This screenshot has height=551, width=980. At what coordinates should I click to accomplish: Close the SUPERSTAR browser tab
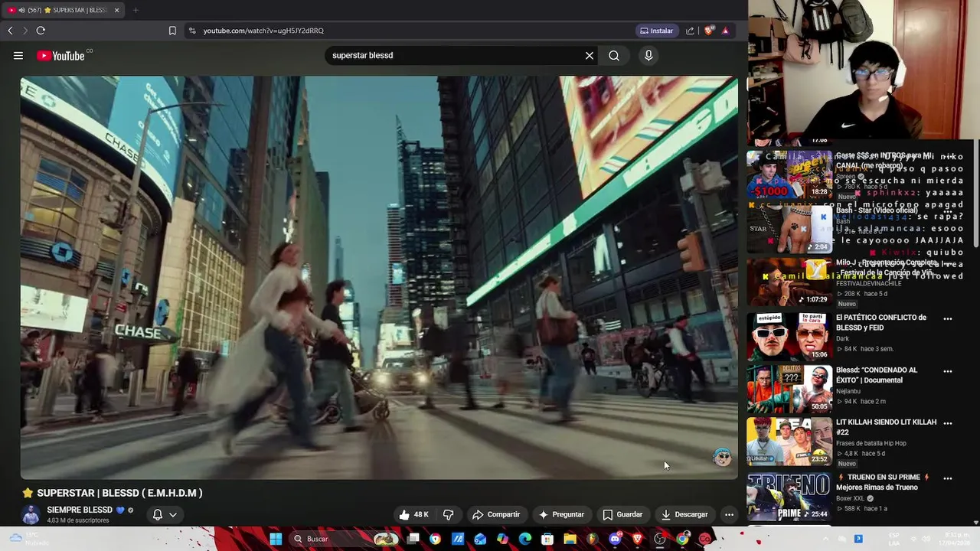point(116,10)
